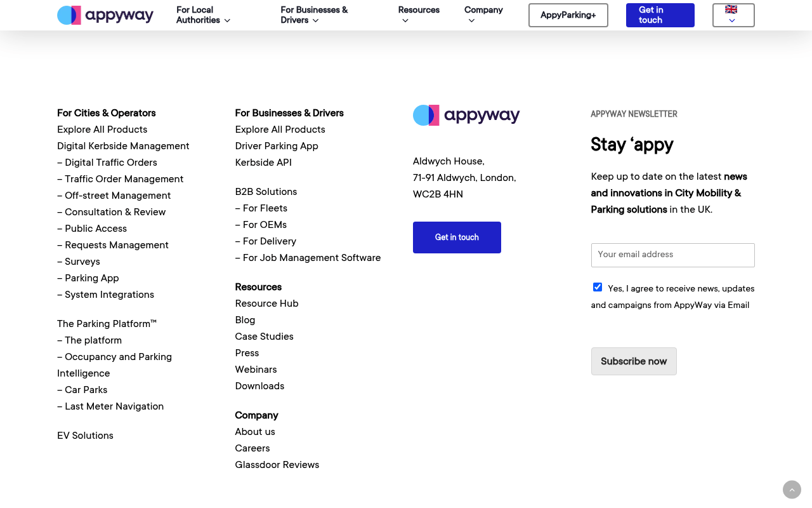Image resolution: width=812 pixels, height=508 pixels.
Task: Open EV Solutions link
Action: point(85,436)
